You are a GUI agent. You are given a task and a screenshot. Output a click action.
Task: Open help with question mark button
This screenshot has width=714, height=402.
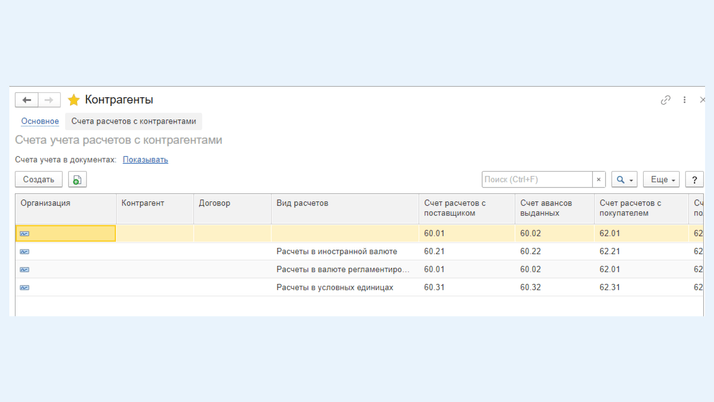[x=694, y=180]
